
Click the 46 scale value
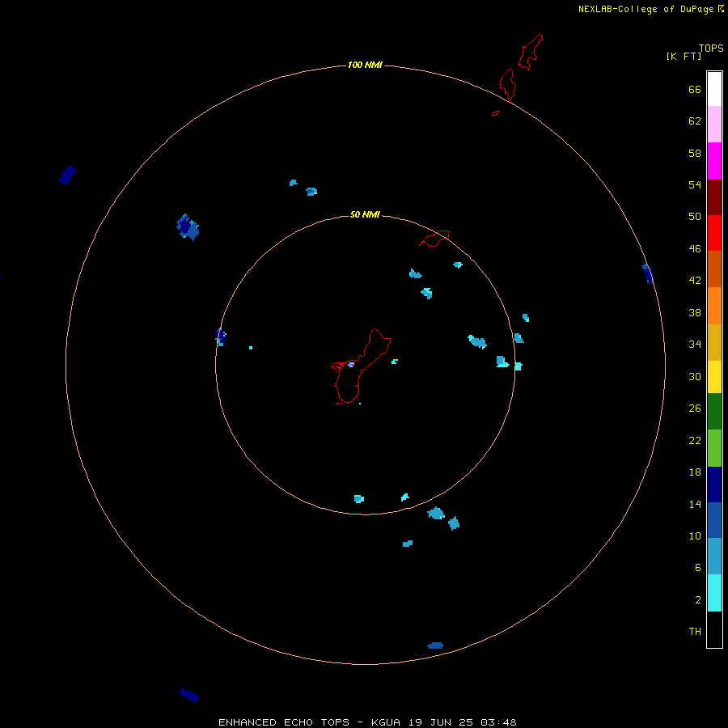click(695, 248)
